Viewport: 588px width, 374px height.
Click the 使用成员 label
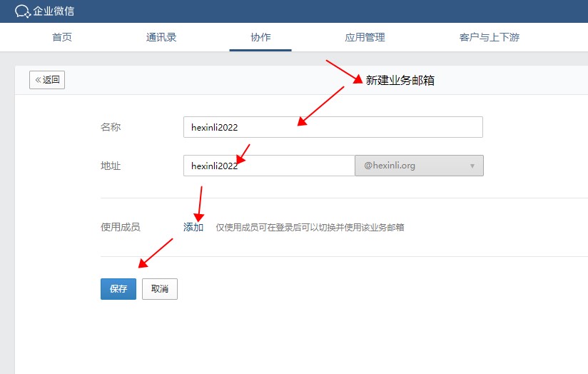[121, 227]
